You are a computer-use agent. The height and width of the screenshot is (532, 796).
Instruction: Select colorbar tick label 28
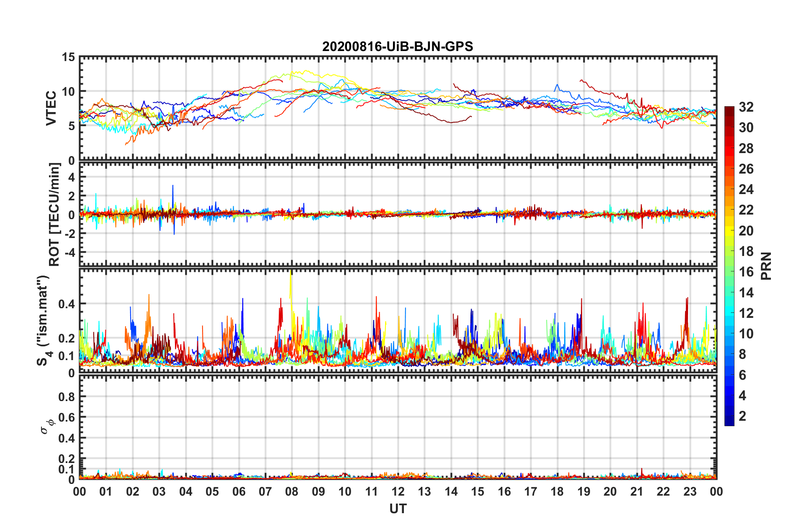[x=746, y=148]
